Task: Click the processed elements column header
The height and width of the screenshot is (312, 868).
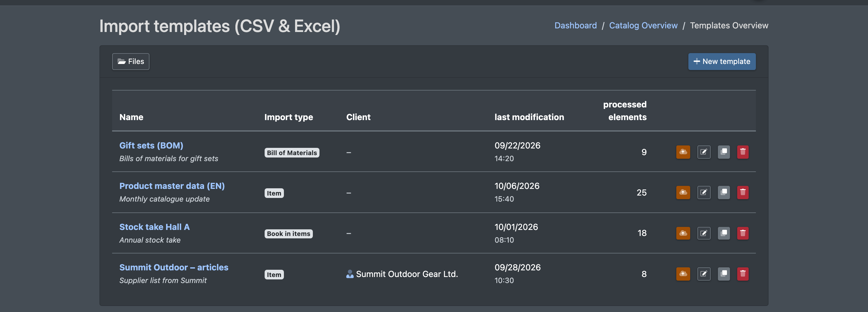Action: point(625,111)
